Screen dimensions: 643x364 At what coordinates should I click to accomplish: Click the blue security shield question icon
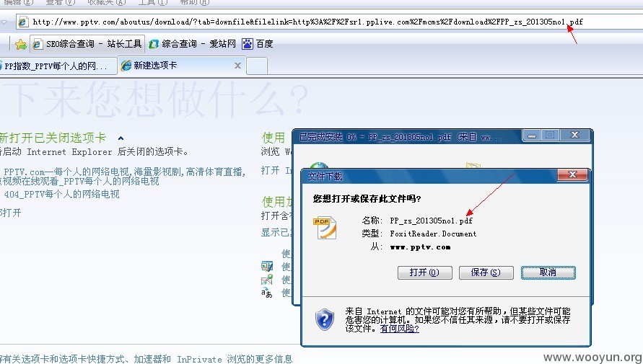coord(324,319)
